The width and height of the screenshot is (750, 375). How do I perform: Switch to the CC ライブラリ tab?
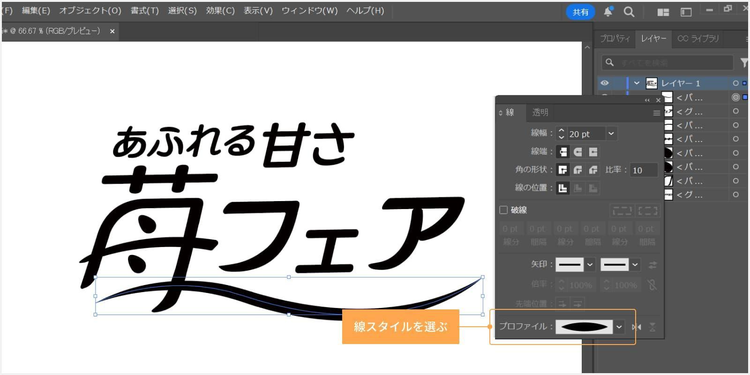(x=698, y=39)
